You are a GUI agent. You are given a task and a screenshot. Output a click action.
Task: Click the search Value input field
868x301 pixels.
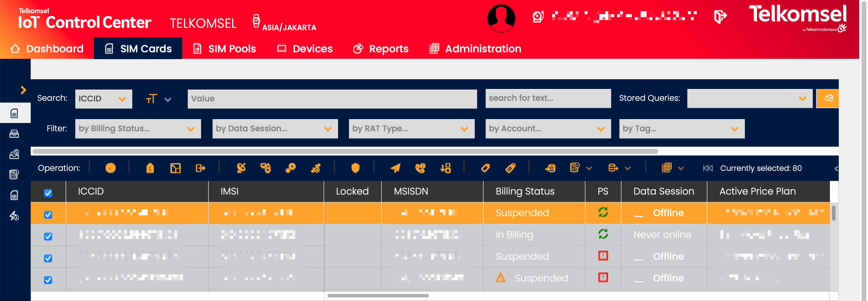point(332,99)
